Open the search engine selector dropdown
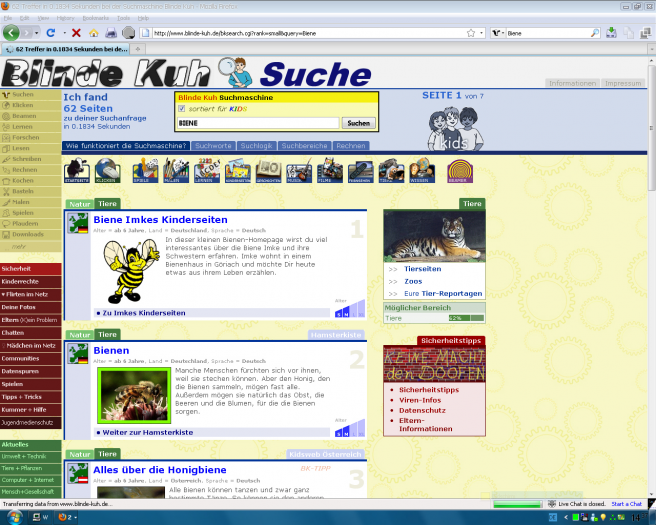The height and width of the screenshot is (525, 656). (x=498, y=33)
